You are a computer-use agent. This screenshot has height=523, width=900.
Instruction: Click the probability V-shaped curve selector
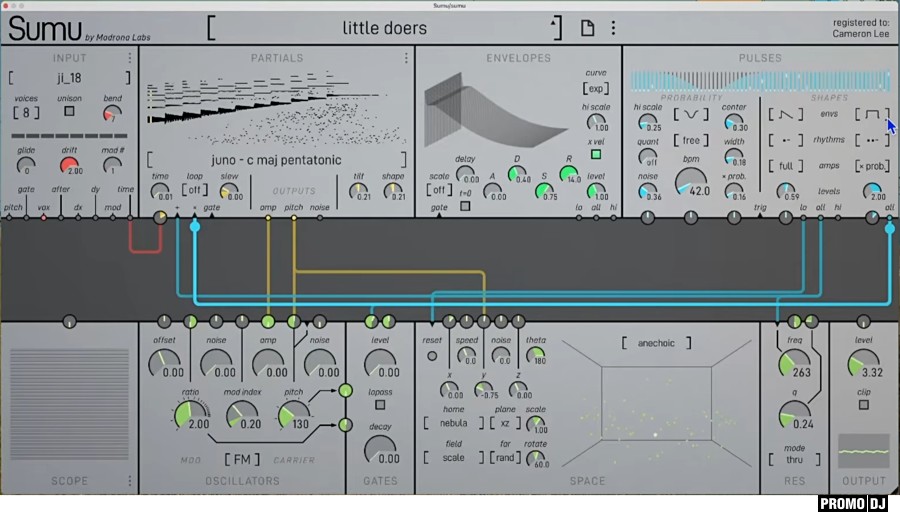[x=690, y=114]
